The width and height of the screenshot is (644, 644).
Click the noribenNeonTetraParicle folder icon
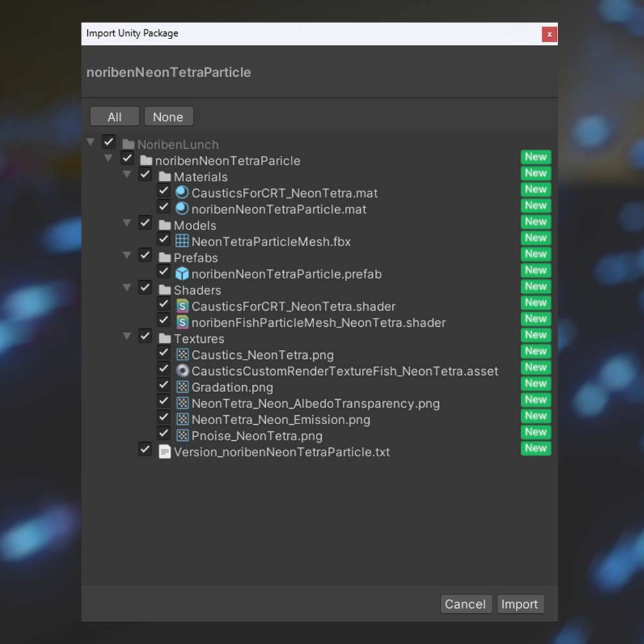point(146,160)
